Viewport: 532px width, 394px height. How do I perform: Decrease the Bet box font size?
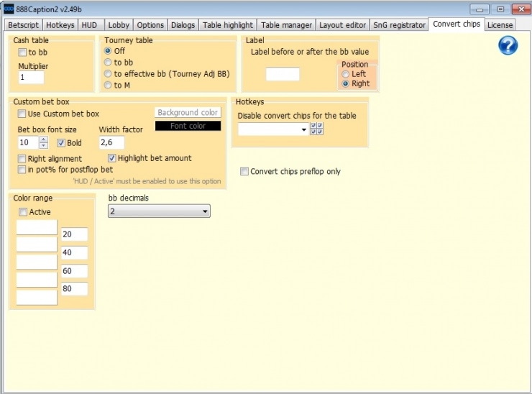click(x=43, y=145)
